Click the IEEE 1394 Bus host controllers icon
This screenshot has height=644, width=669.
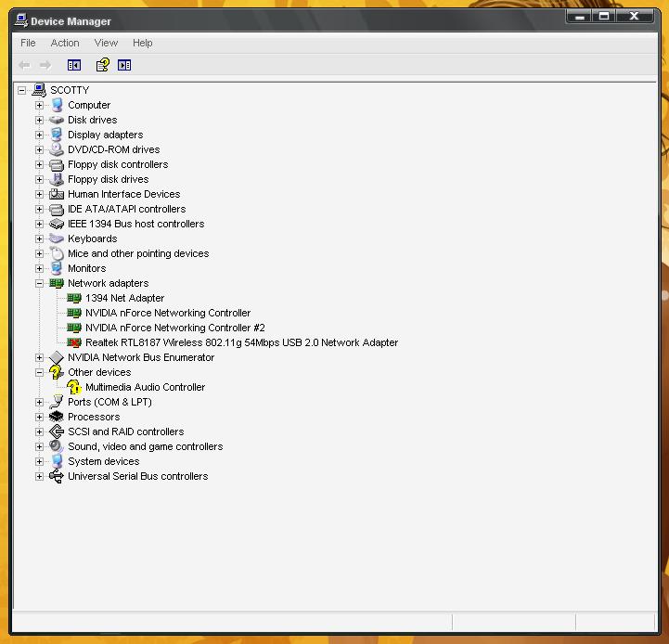[57, 224]
